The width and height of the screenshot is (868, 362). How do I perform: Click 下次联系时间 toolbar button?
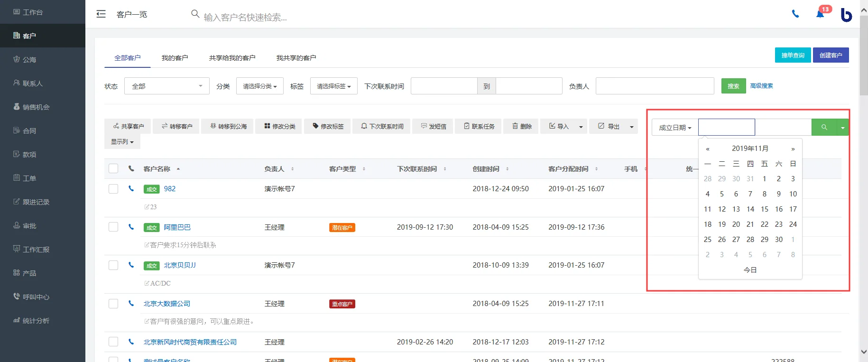click(381, 126)
